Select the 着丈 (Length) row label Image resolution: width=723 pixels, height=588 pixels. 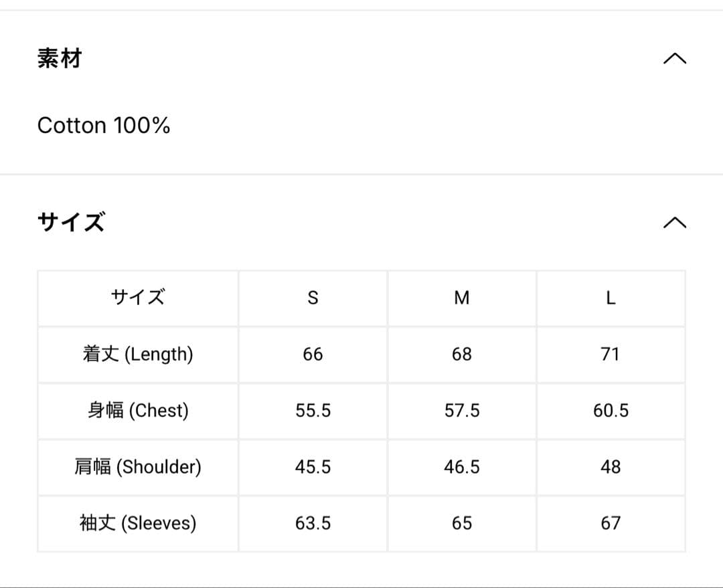point(138,354)
